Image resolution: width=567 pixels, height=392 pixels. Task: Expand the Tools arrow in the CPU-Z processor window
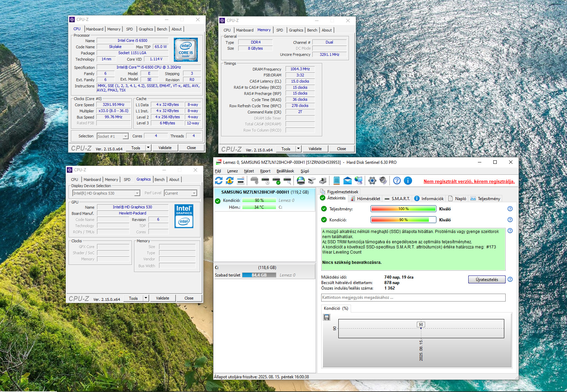click(x=148, y=148)
